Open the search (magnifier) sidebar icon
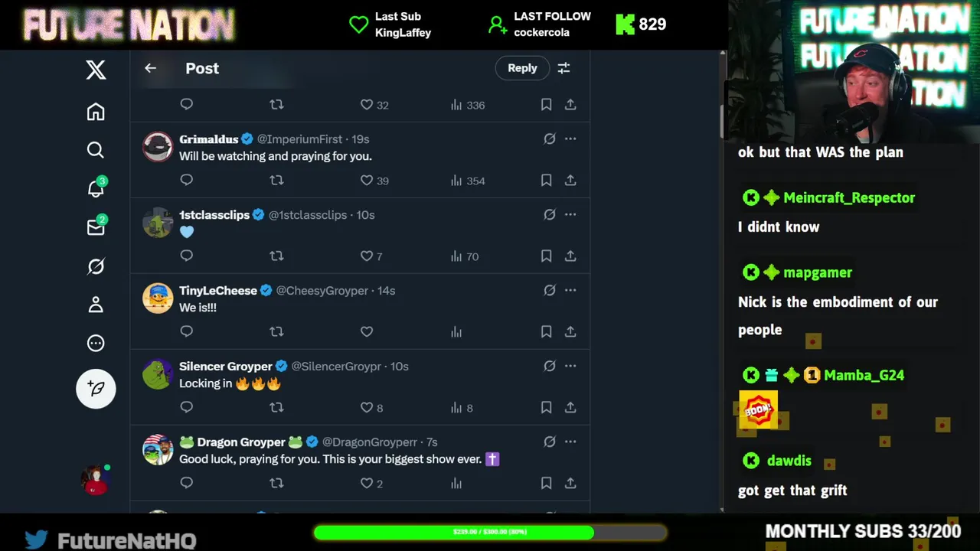The image size is (980, 551). [96, 150]
